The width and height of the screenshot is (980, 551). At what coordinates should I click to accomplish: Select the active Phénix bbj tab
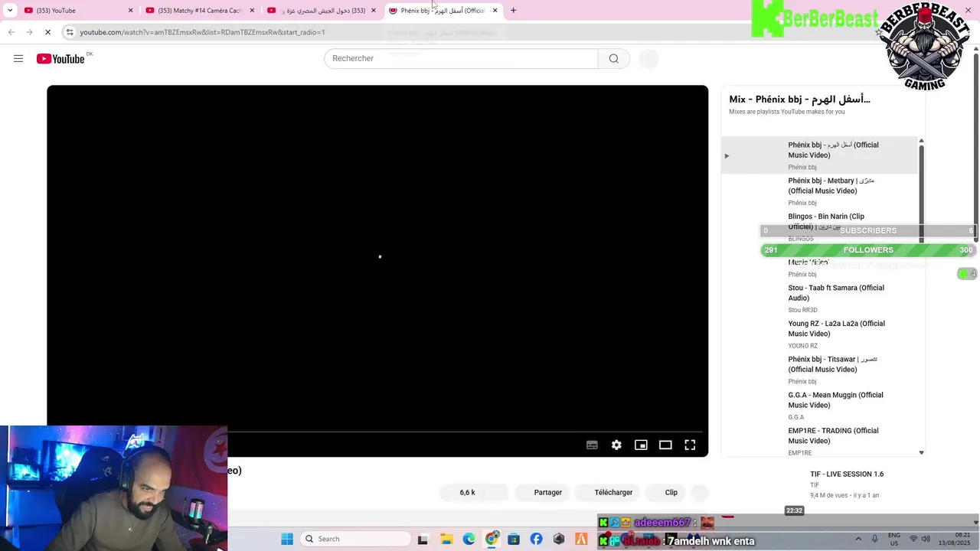(443, 11)
